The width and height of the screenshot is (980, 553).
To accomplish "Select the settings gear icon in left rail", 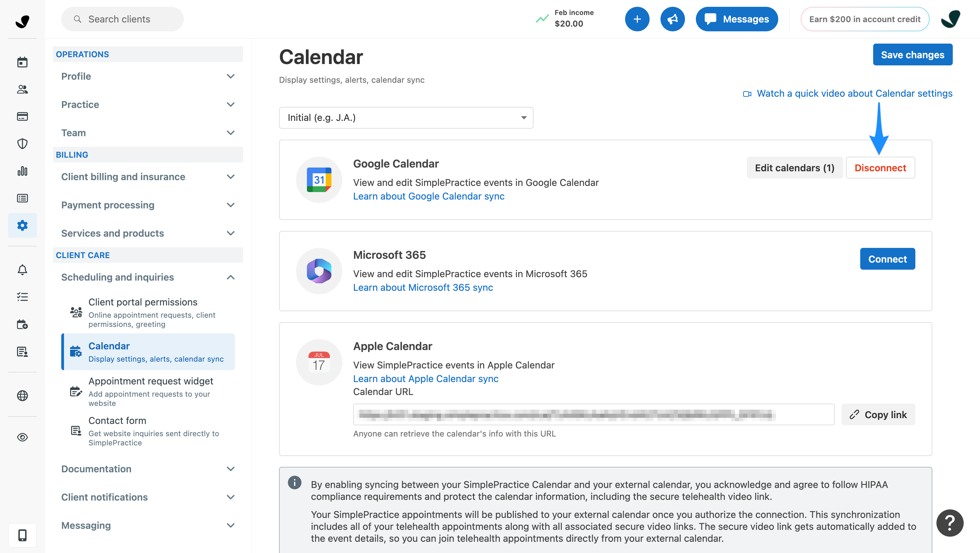I will 22,225.
